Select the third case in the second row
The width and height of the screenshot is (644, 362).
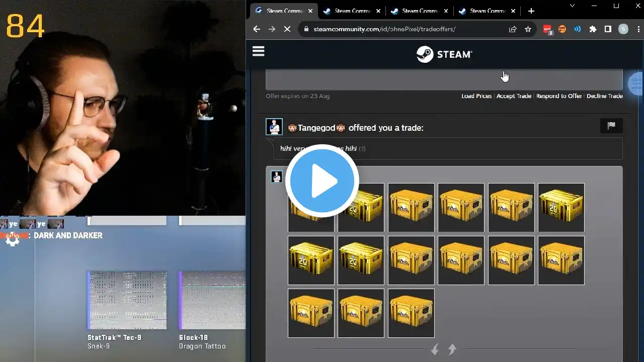point(411,260)
